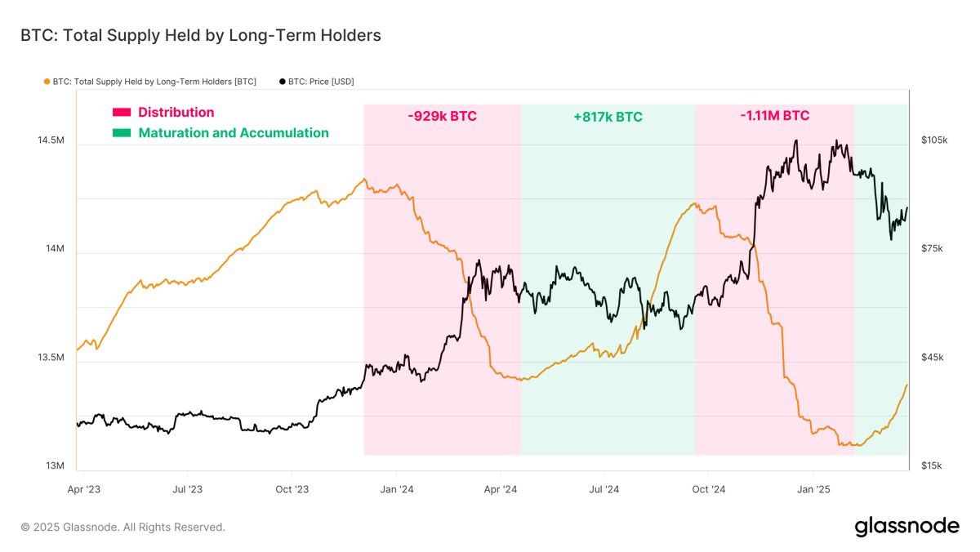Click the chart title text

tap(201, 36)
